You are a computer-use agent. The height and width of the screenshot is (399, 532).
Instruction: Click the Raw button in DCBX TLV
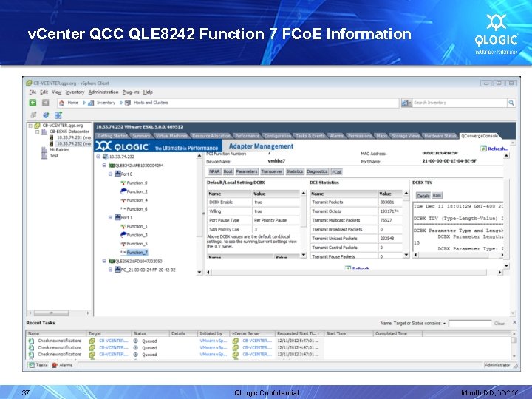point(437,195)
